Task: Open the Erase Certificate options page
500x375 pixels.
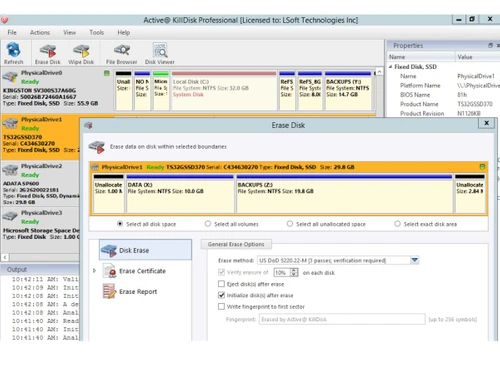Action: (134, 271)
